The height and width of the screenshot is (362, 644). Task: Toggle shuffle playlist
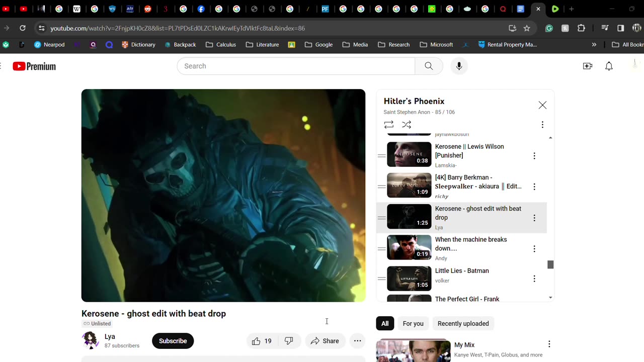407,125
